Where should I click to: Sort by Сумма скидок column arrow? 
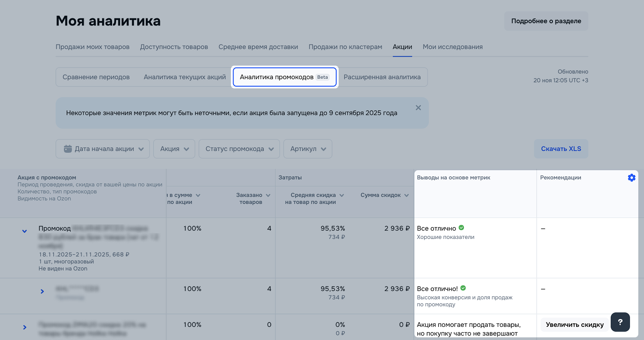[x=406, y=195]
